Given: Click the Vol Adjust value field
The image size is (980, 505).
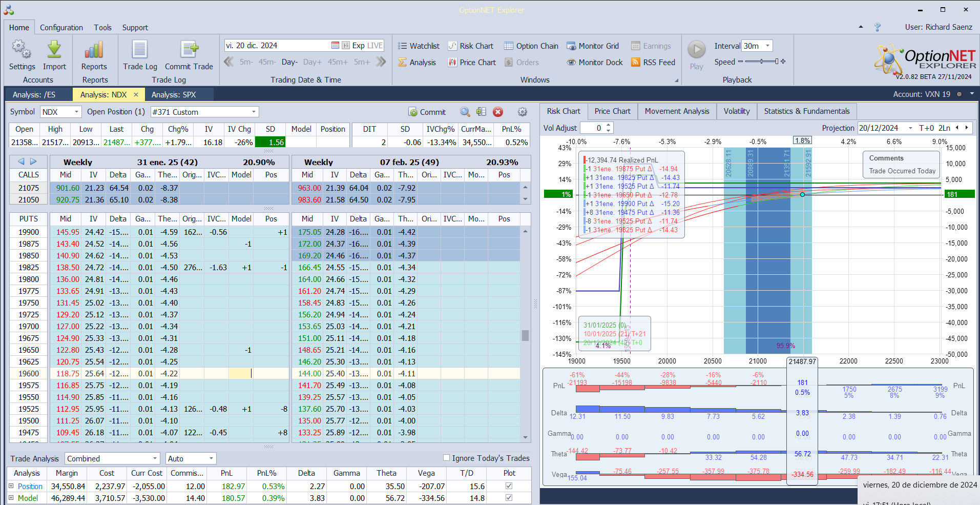Looking at the screenshot, I should point(592,128).
